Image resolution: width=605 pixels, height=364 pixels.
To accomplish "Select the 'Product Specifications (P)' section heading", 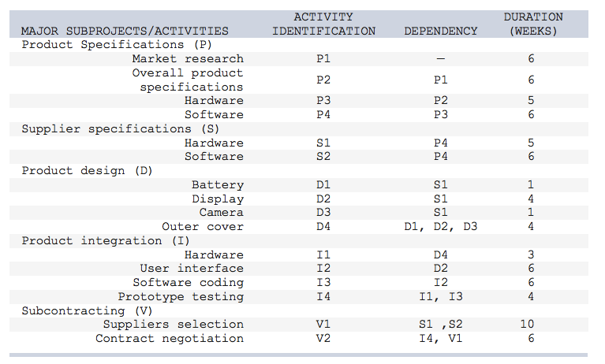I will pos(117,45).
